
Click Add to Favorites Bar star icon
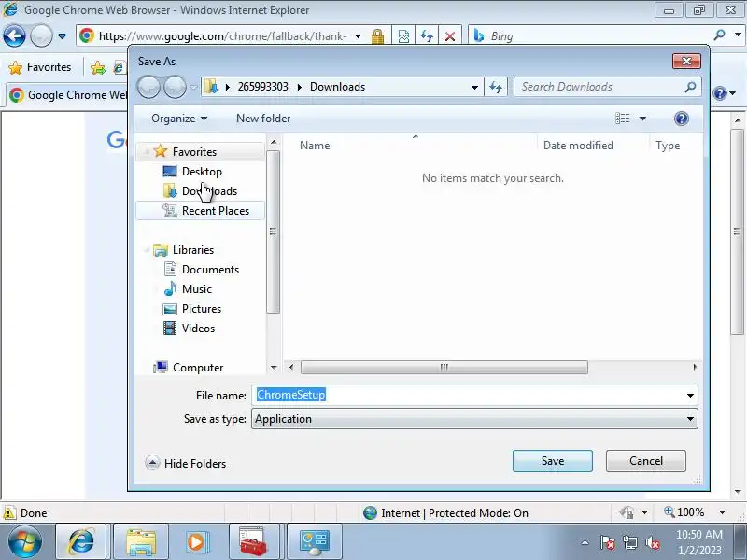[x=98, y=67]
